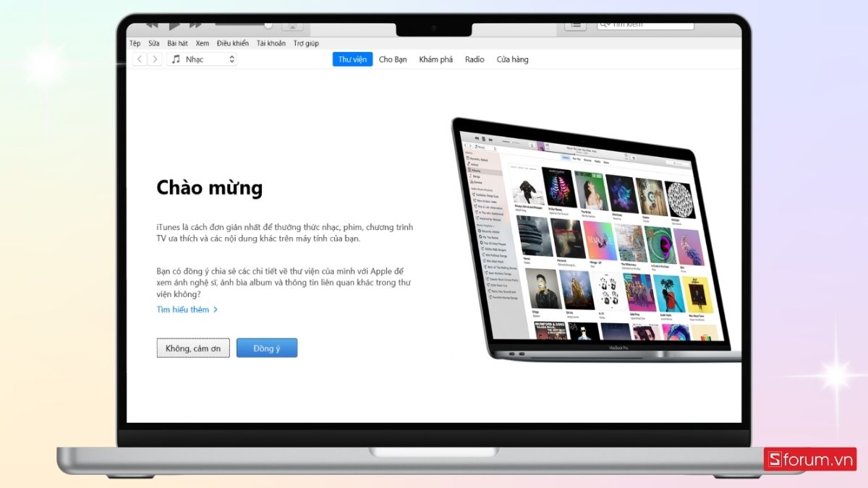Open the Sửa menu
The image size is (868, 488).
(x=154, y=43)
